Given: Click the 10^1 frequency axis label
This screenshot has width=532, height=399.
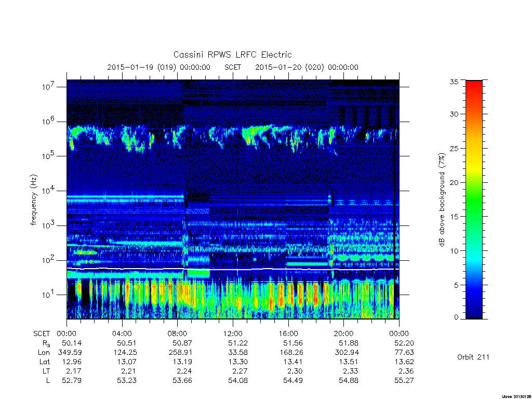Looking at the screenshot, I should (x=49, y=295).
